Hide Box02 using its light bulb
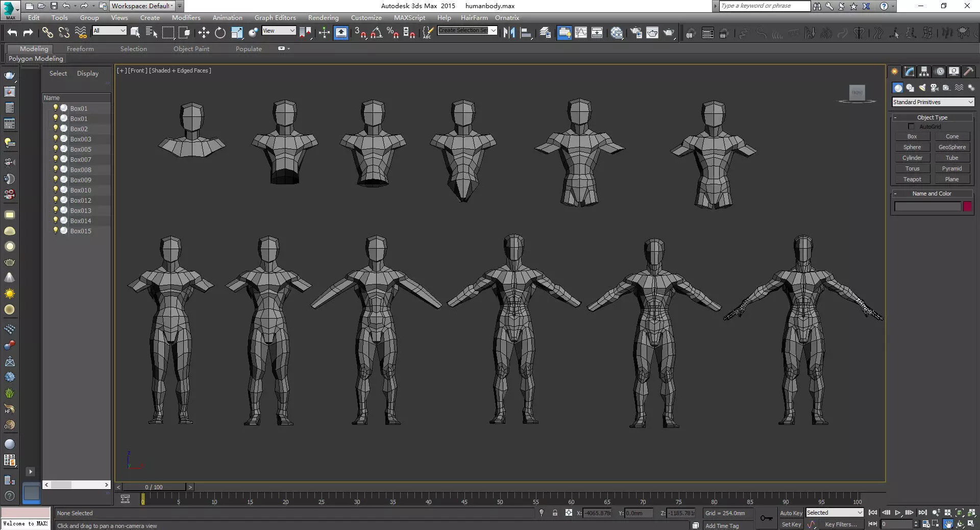 coord(56,129)
